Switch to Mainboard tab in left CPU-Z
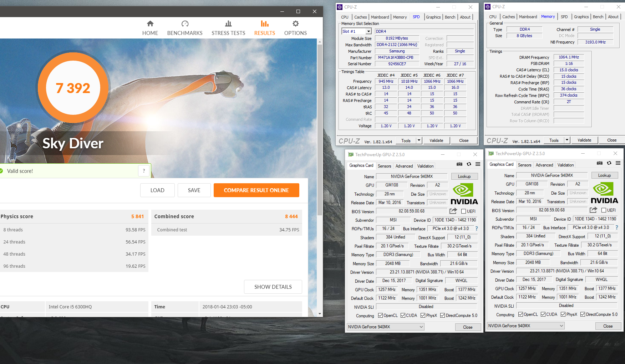 coord(380,17)
